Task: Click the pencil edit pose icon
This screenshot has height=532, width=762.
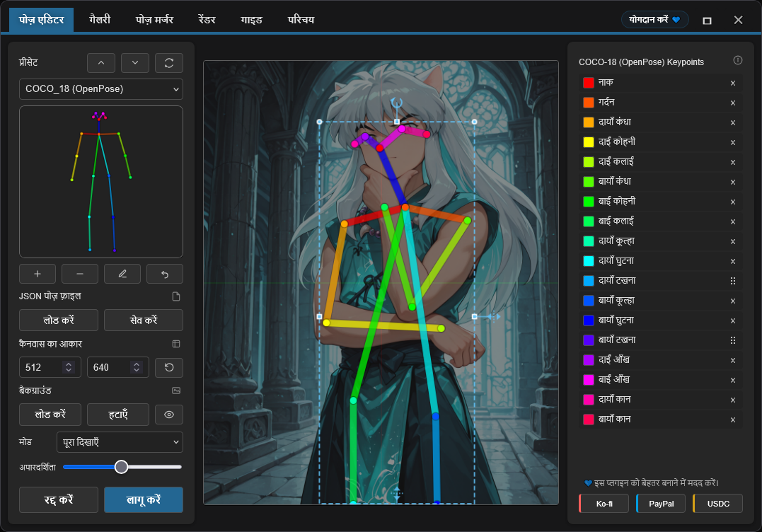Action: pyautogui.click(x=122, y=274)
